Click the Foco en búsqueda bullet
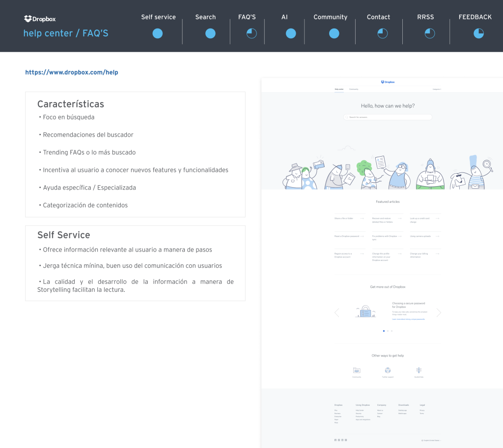 tap(67, 117)
